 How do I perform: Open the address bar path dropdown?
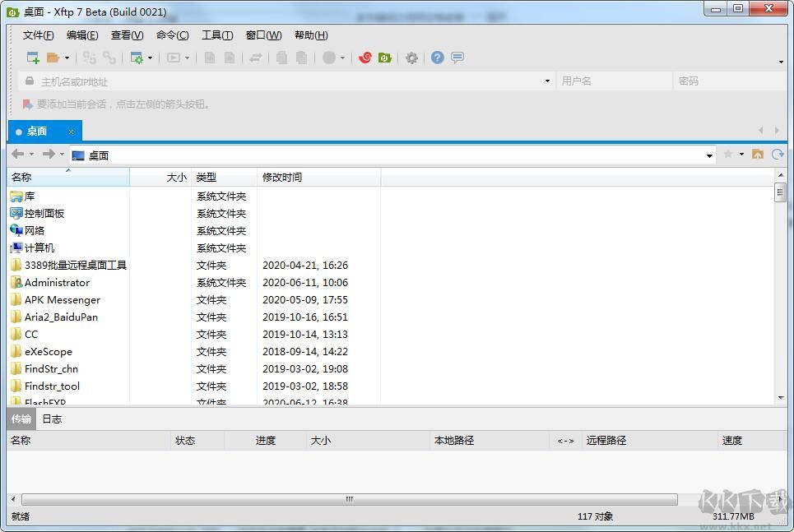pyautogui.click(x=708, y=155)
